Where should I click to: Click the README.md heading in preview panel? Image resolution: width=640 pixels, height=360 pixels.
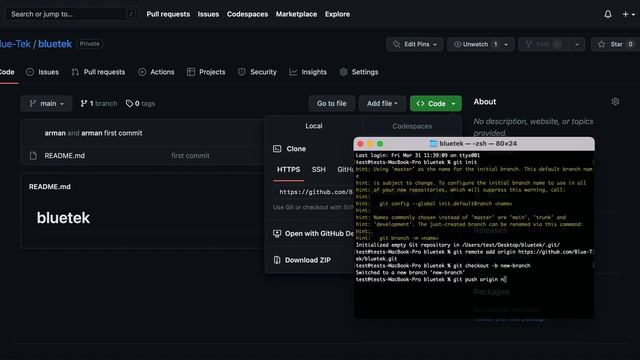pos(50,187)
